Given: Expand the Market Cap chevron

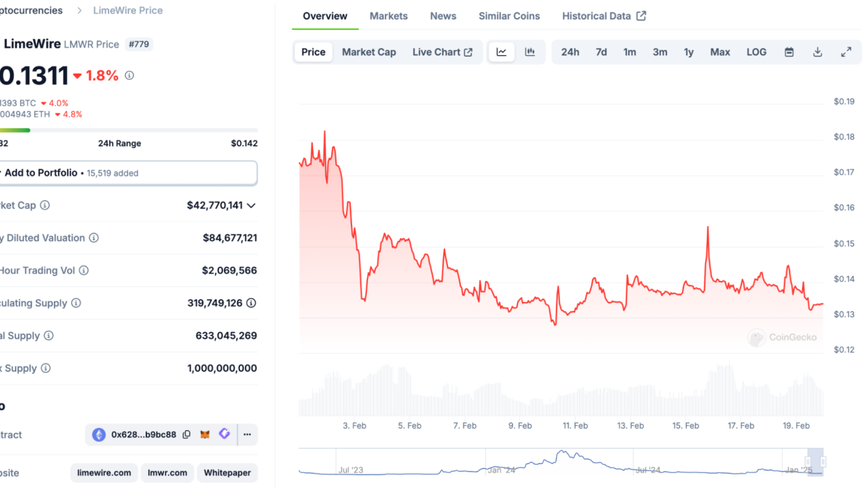Looking at the screenshot, I should click(251, 205).
